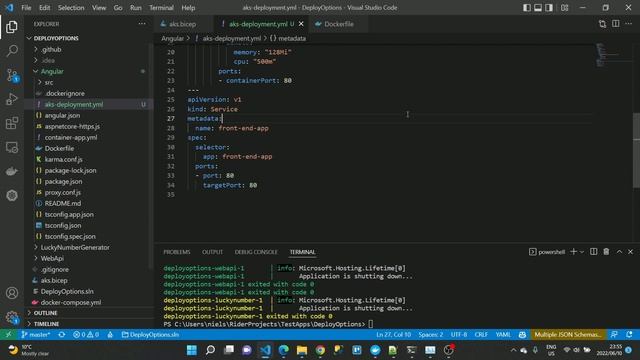Toggle primary side bar visibility
Screen dimensions: 640x360
527,8
